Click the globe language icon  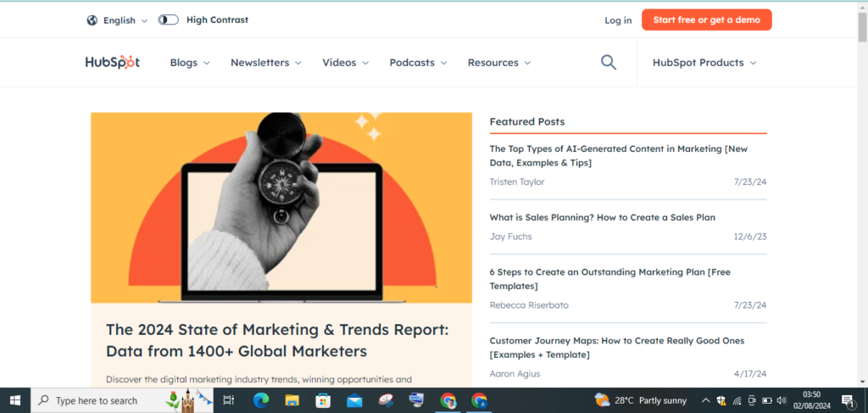(x=92, y=20)
